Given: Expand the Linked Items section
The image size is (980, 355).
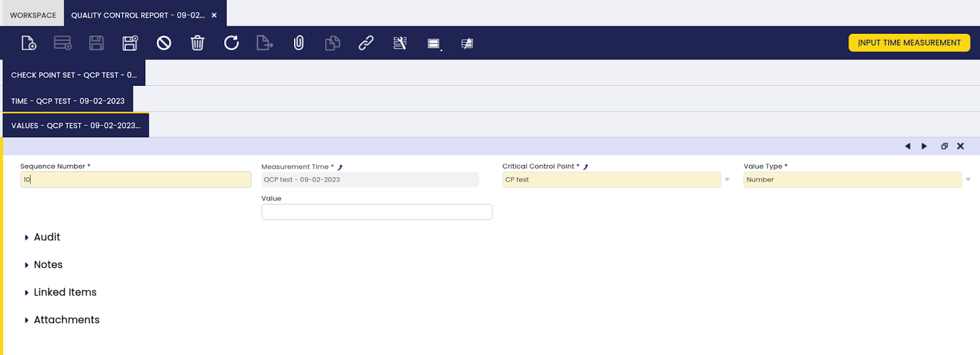Looking at the screenshot, I should [64, 292].
